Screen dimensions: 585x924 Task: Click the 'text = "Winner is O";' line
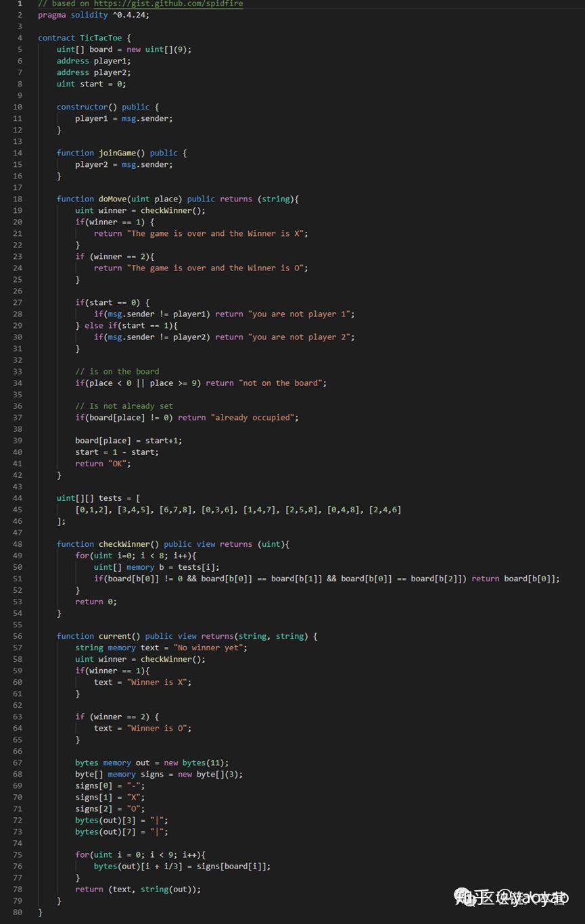(x=143, y=728)
